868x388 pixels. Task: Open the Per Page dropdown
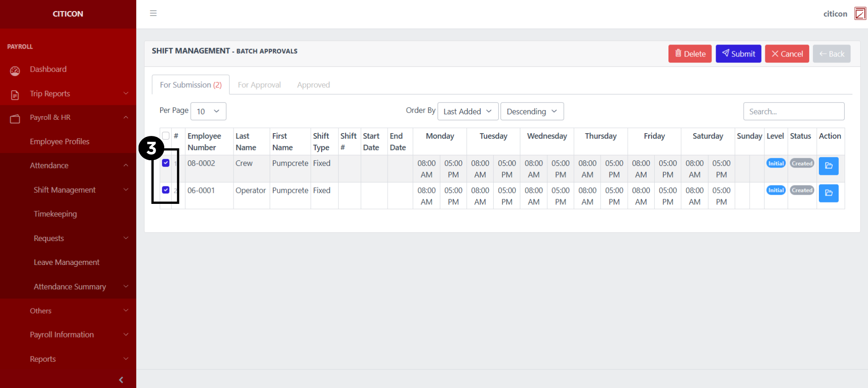coord(208,111)
